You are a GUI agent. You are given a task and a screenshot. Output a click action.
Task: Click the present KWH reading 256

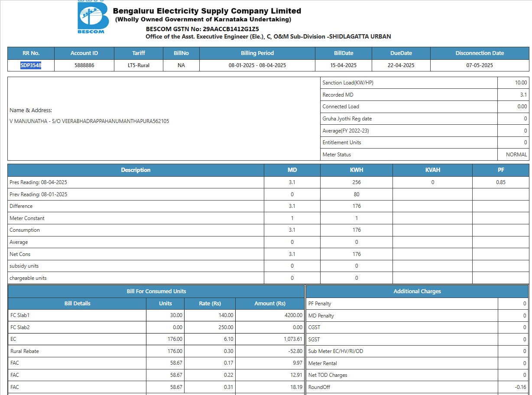pyautogui.click(x=357, y=182)
